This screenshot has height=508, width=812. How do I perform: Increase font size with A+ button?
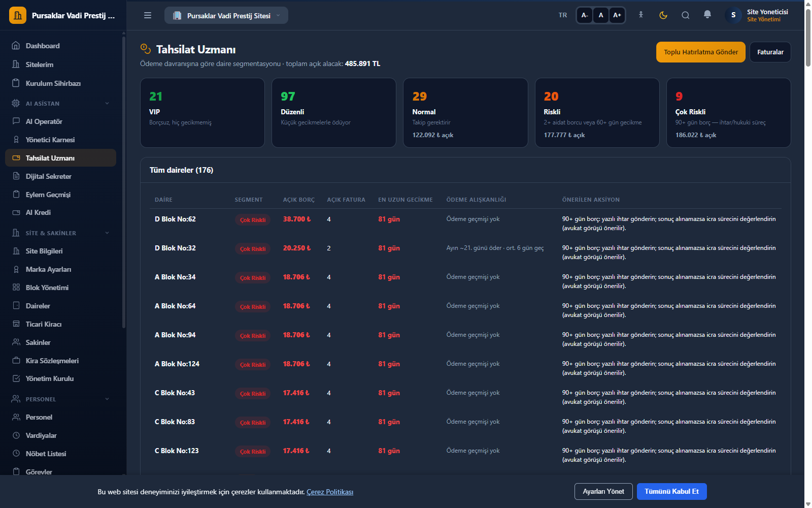[617, 15]
